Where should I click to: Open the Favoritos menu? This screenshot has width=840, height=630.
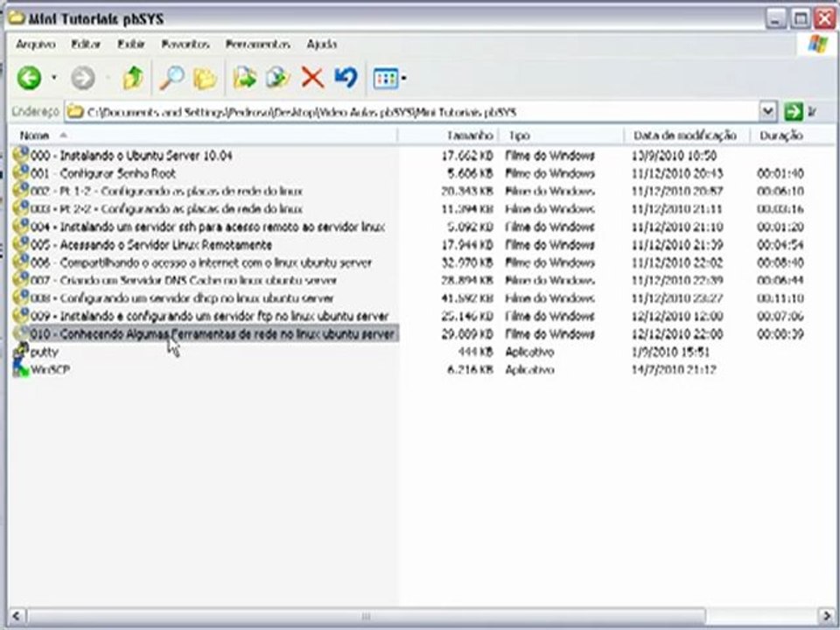[x=185, y=45]
